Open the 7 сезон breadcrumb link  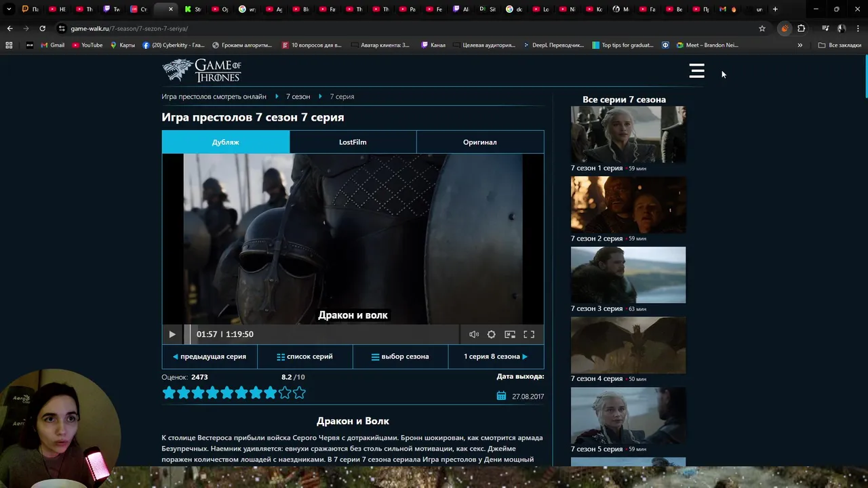298,96
